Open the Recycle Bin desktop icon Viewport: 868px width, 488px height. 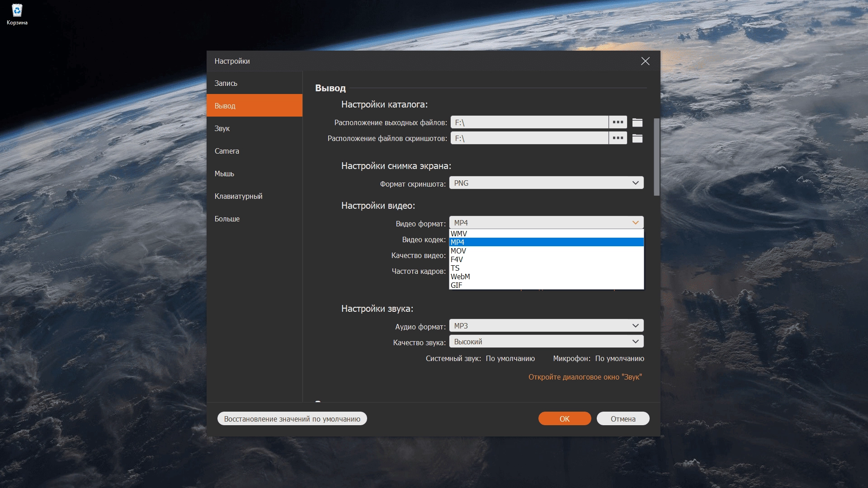[17, 14]
